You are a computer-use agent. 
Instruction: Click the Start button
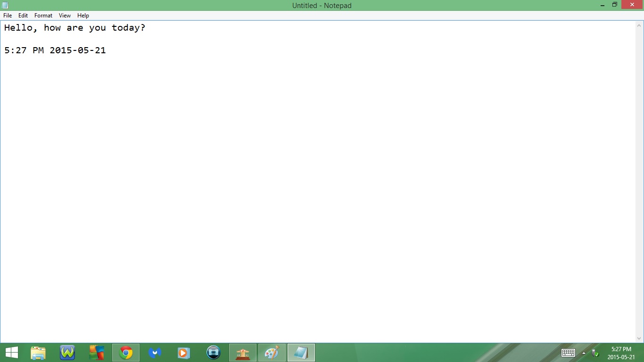[x=11, y=352]
